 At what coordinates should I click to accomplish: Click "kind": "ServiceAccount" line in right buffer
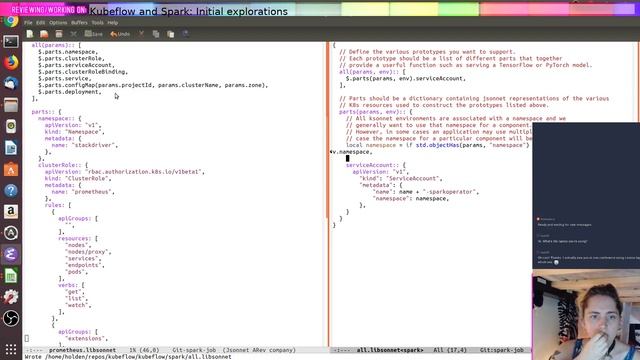pyautogui.click(x=400, y=179)
